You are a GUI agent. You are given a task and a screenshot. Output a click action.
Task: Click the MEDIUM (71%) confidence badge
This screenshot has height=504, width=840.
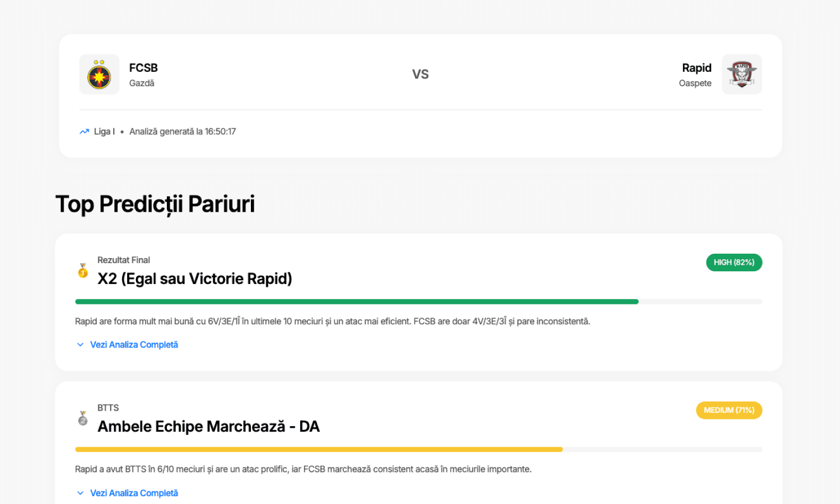pos(729,410)
